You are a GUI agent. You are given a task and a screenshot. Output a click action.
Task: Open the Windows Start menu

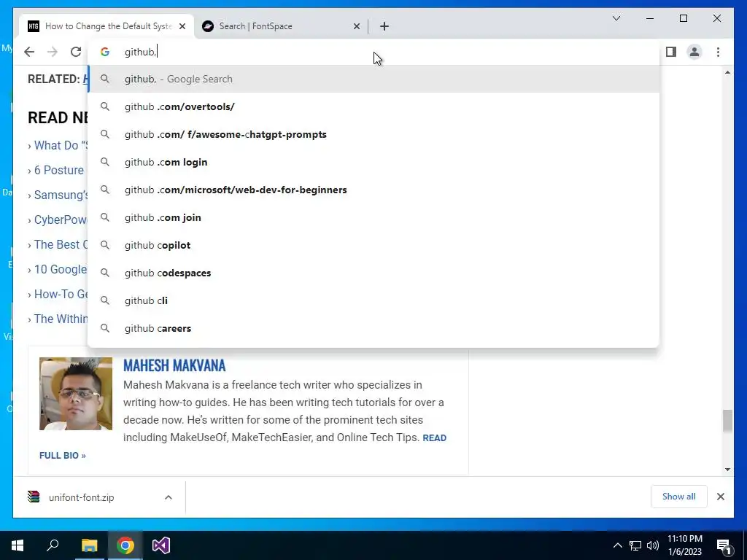point(18,545)
